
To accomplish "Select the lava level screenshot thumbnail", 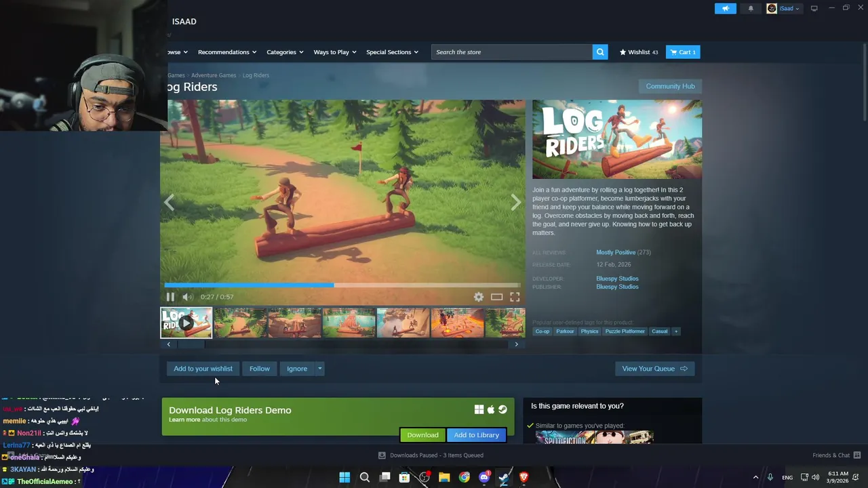I will [x=457, y=323].
